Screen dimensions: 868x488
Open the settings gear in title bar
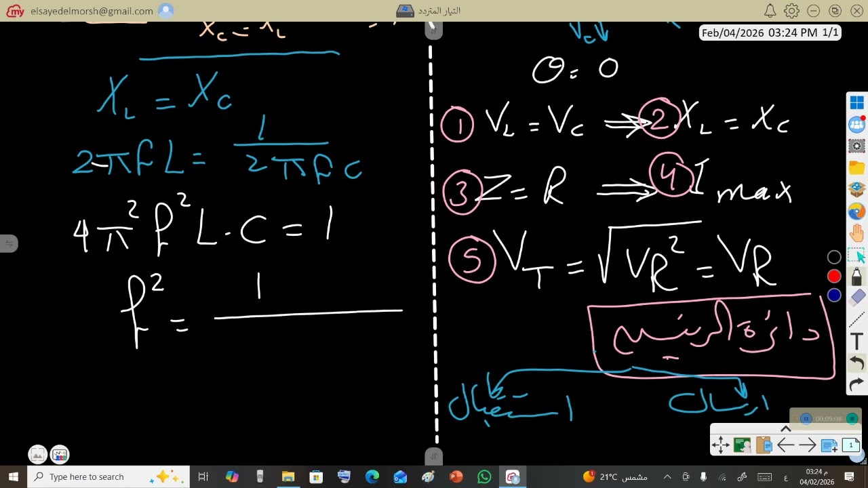coord(791,11)
